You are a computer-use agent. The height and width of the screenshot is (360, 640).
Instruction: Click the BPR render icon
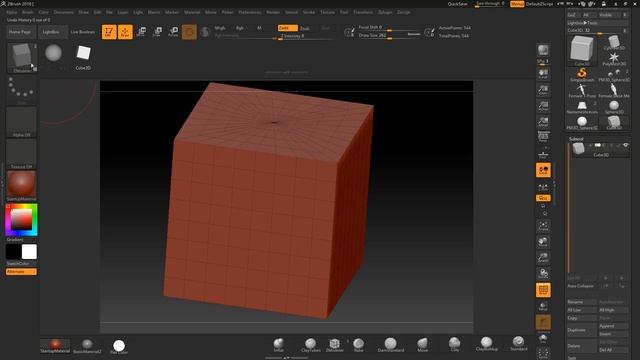[x=543, y=51]
